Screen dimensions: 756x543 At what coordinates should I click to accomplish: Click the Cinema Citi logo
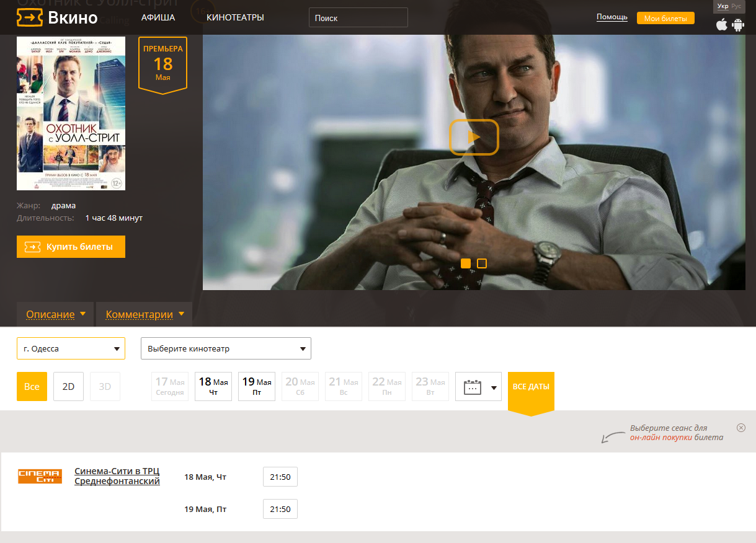click(x=40, y=476)
